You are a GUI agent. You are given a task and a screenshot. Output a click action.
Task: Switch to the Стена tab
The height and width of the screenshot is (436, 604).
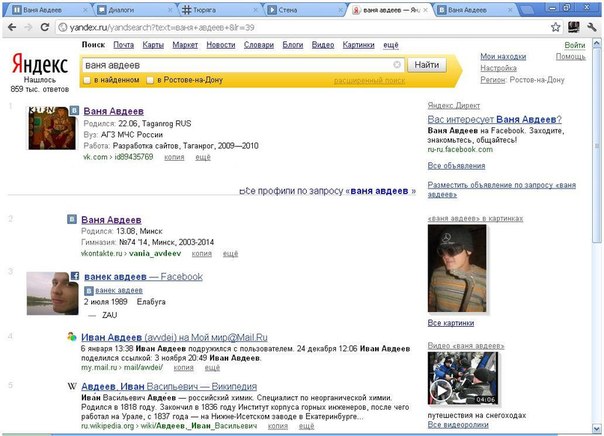[304, 10]
